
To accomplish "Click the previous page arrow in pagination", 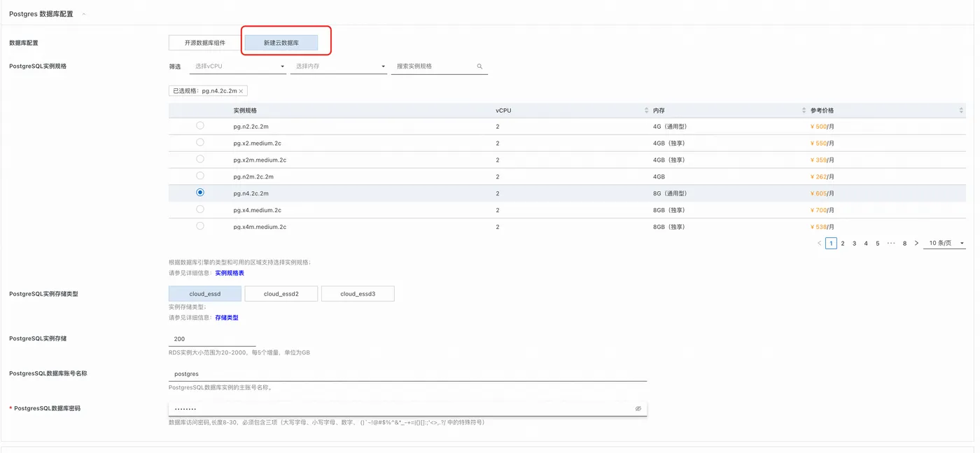I will coord(819,244).
